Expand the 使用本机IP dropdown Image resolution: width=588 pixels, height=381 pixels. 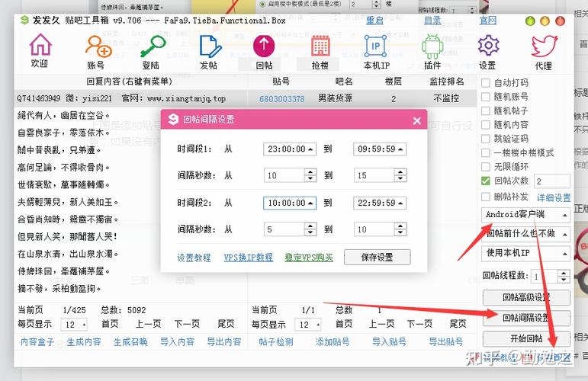tap(525, 253)
